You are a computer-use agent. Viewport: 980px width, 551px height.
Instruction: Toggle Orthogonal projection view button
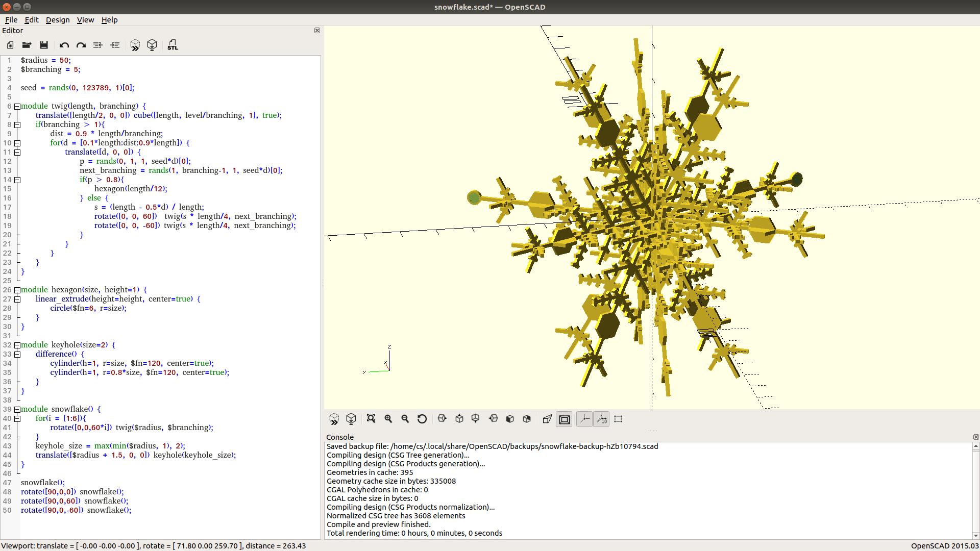click(x=564, y=419)
